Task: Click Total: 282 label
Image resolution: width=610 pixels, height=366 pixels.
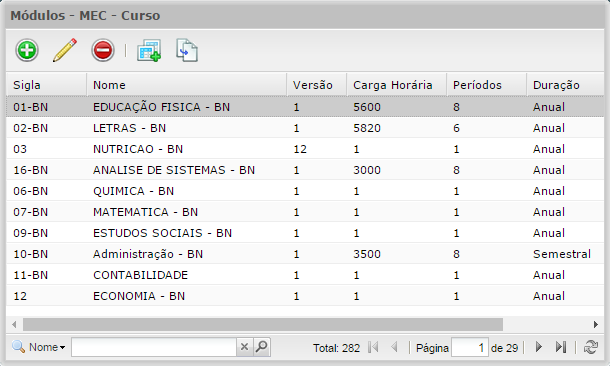Action: tap(337, 348)
